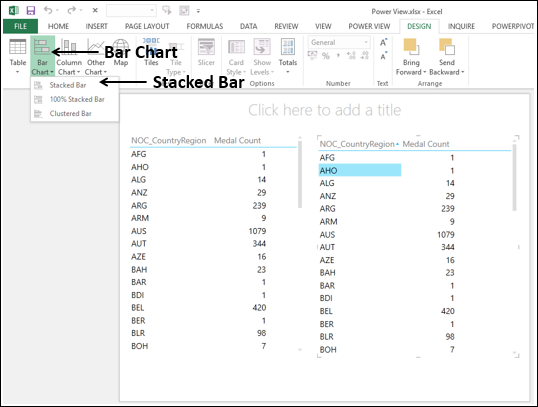Switch to the POWERPIVOT tab
Image resolution: width=538 pixels, height=407 pixels.
(x=513, y=26)
